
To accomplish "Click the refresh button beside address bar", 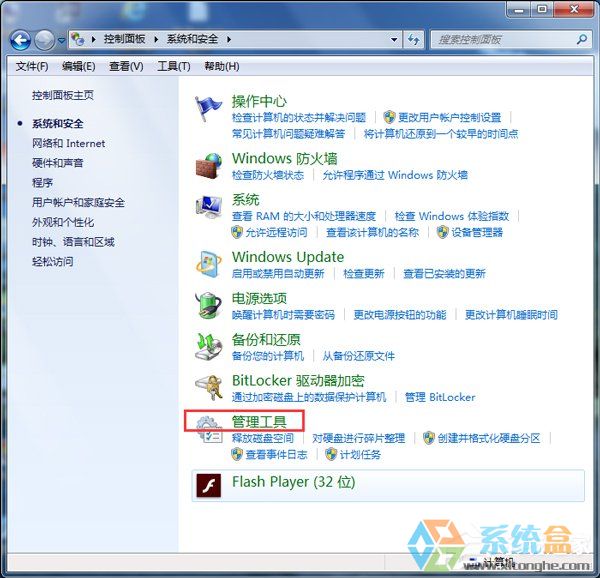I will pos(413,39).
